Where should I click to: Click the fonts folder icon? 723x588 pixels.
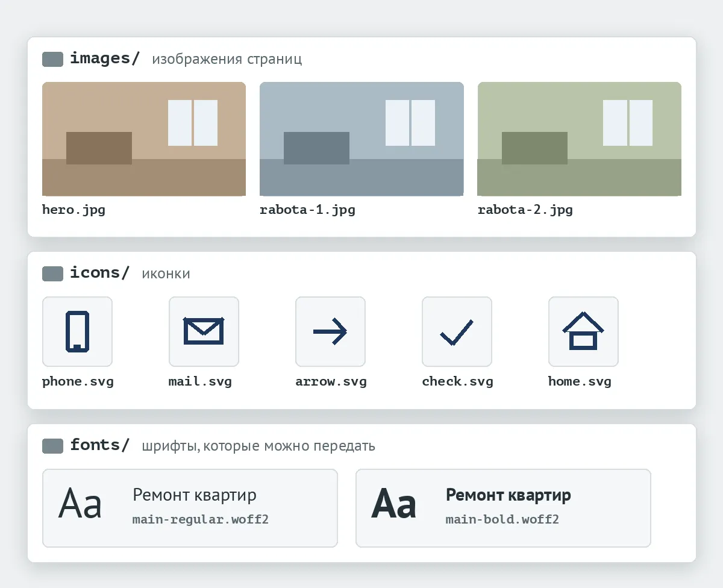(x=52, y=446)
